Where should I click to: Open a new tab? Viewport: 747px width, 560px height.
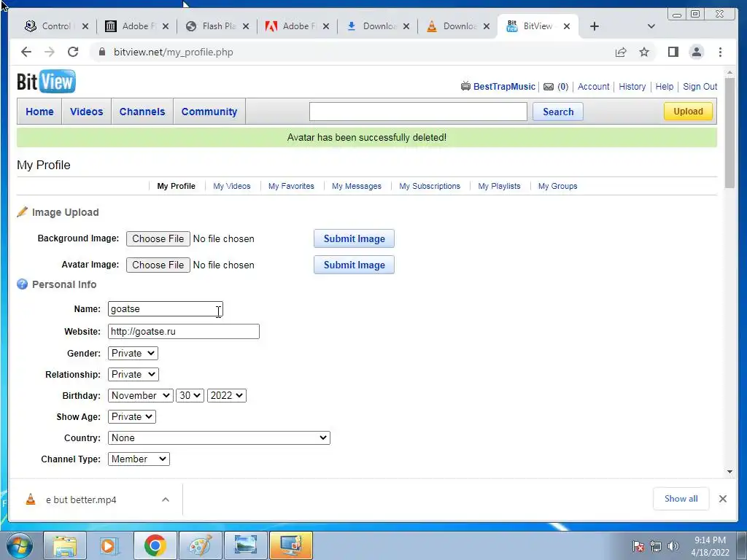coord(594,26)
